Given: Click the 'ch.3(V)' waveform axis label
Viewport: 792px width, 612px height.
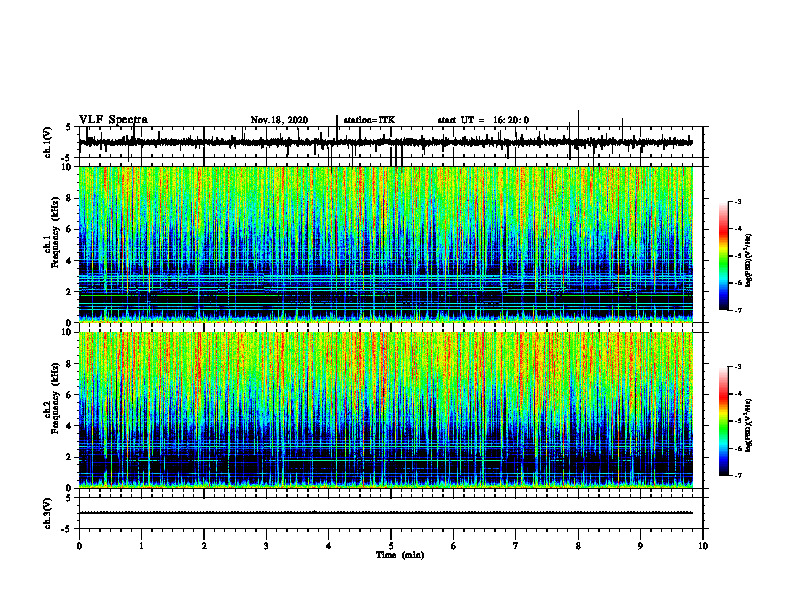Looking at the screenshot, I should tap(48, 513).
